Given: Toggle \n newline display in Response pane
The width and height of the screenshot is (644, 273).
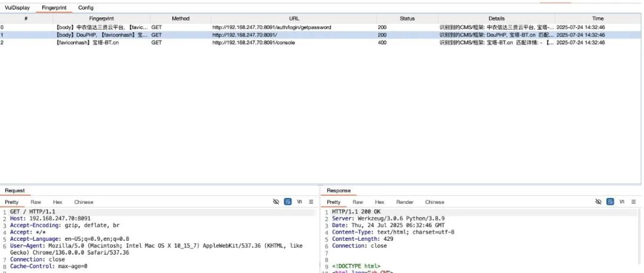Looking at the screenshot, I should click(622, 201).
